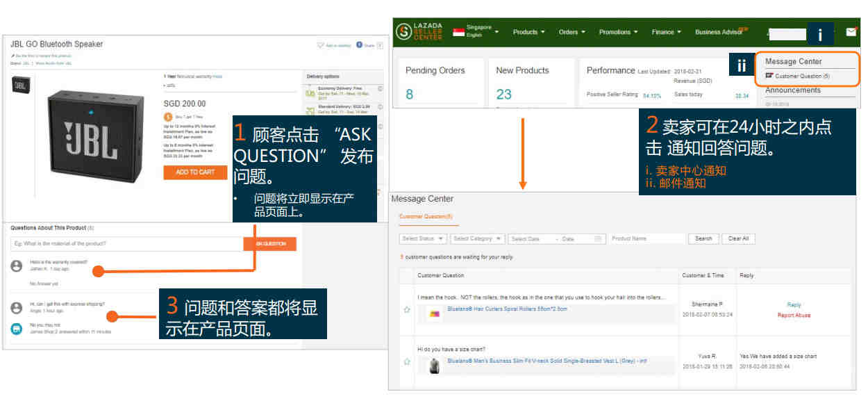This screenshot has height=401, width=868.
Task: Expand the Orders menu
Action: (571, 32)
